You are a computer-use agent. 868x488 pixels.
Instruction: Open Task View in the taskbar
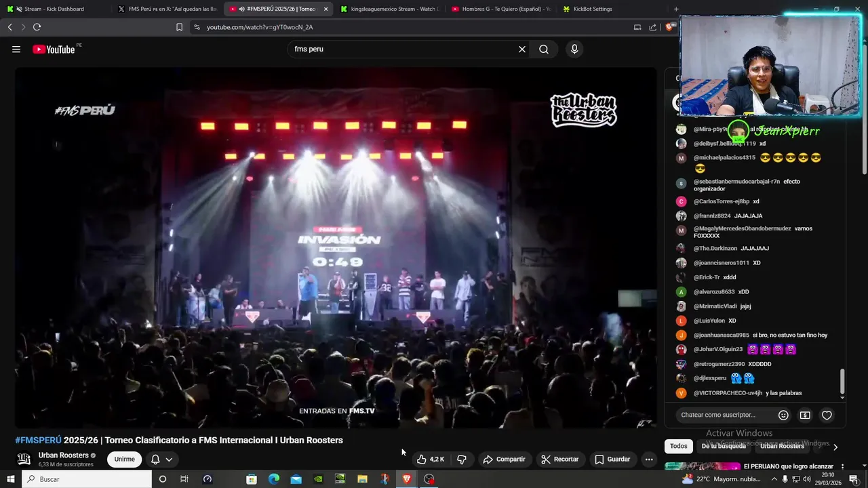pyautogui.click(x=184, y=479)
